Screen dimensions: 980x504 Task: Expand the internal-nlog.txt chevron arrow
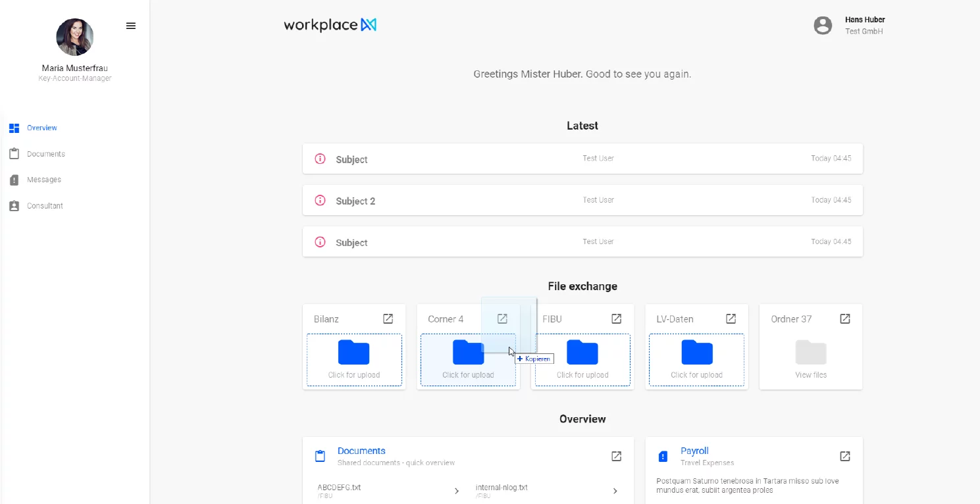point(615,491)
